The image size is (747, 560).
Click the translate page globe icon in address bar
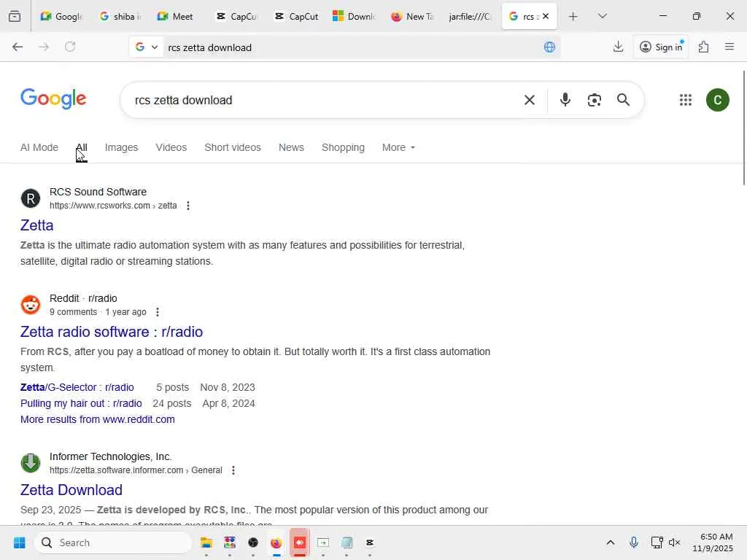point(549,47)
